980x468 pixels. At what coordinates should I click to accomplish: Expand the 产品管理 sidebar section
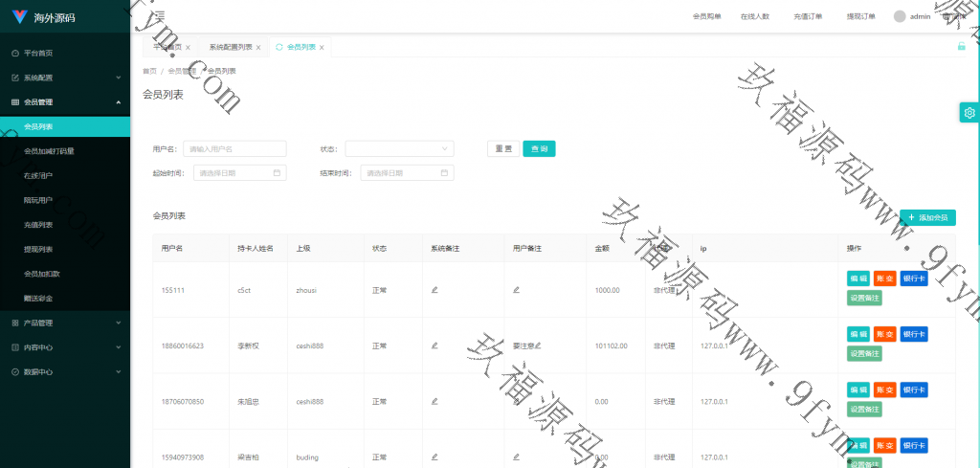click(64, 323)
